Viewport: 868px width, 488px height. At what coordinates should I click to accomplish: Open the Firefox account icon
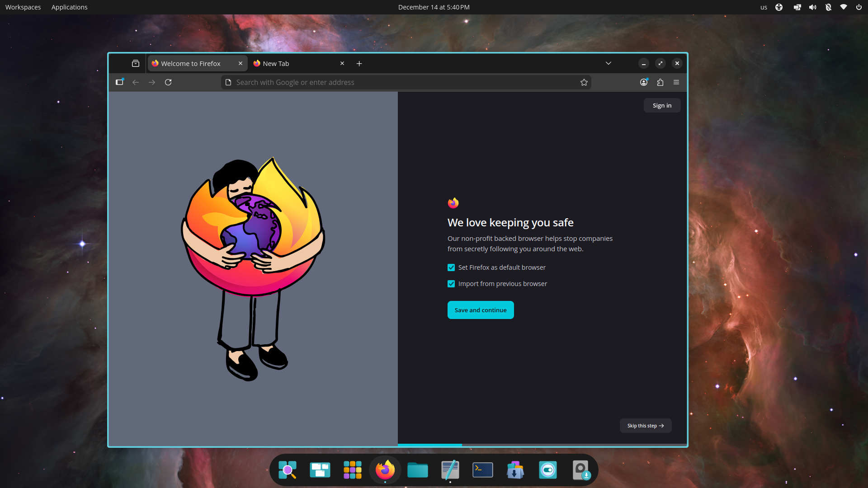644,82
